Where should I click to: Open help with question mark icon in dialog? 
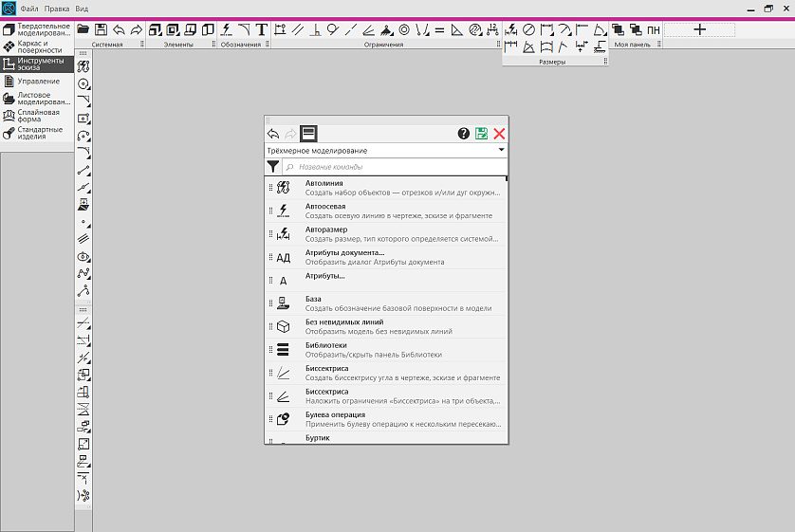pyautogui.click(x=463, y=134)
